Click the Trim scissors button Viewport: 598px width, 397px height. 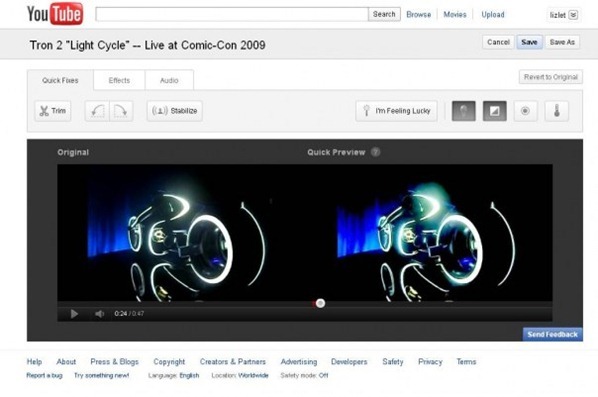[x=53, y=111]
